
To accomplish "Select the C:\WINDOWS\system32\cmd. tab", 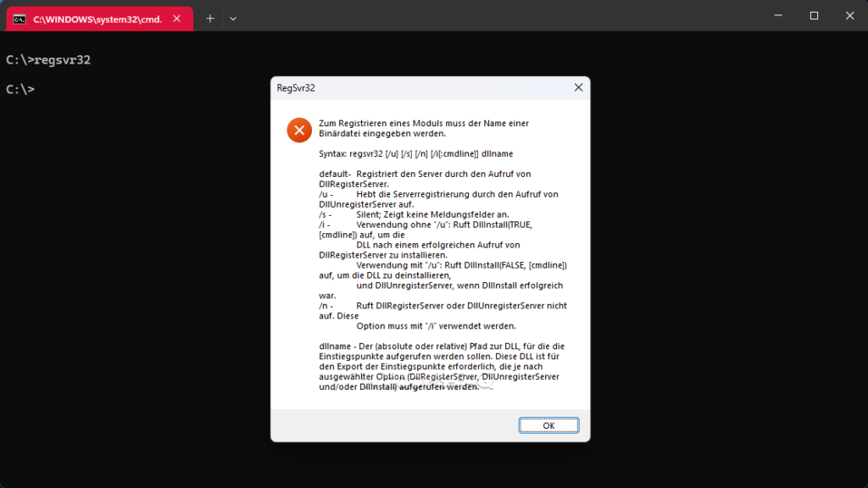I will tap(100, 19).
